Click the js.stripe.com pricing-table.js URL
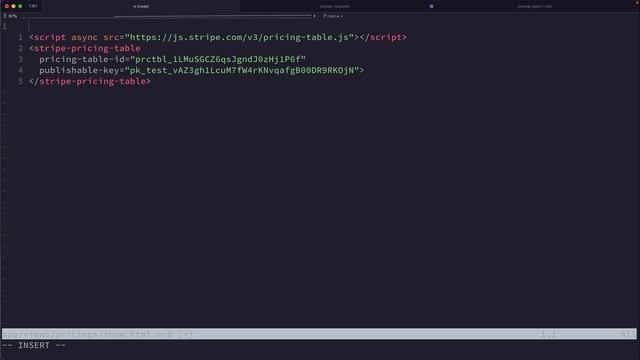Viewport: 640px width, 360px height. click(x=239, y=37)
